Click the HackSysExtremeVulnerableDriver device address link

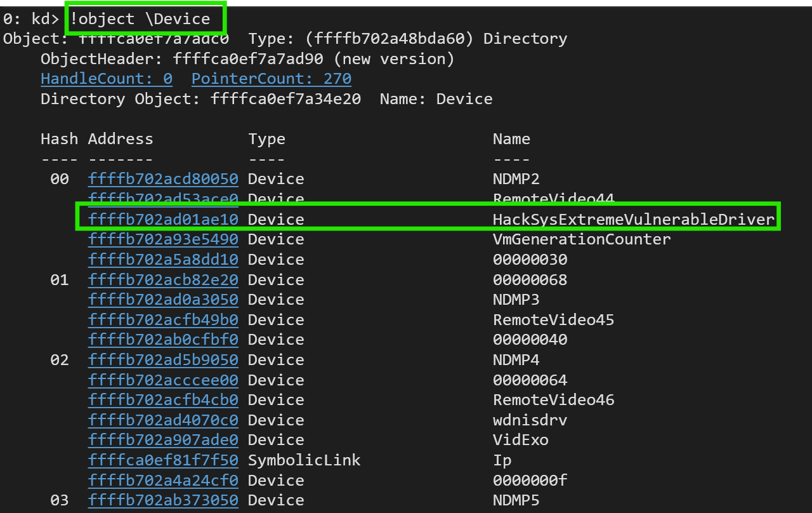click(x=163, y=220)
